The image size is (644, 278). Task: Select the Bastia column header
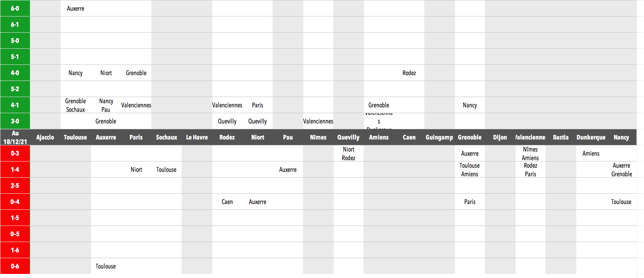coord(561,137)
